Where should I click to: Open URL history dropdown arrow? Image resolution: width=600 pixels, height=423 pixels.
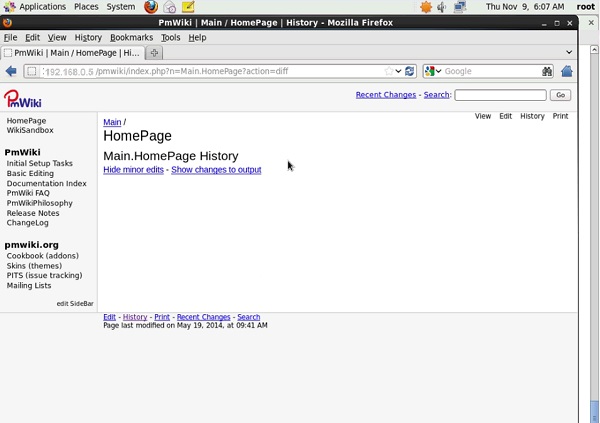pyautogui.click(x=398, y=71)
